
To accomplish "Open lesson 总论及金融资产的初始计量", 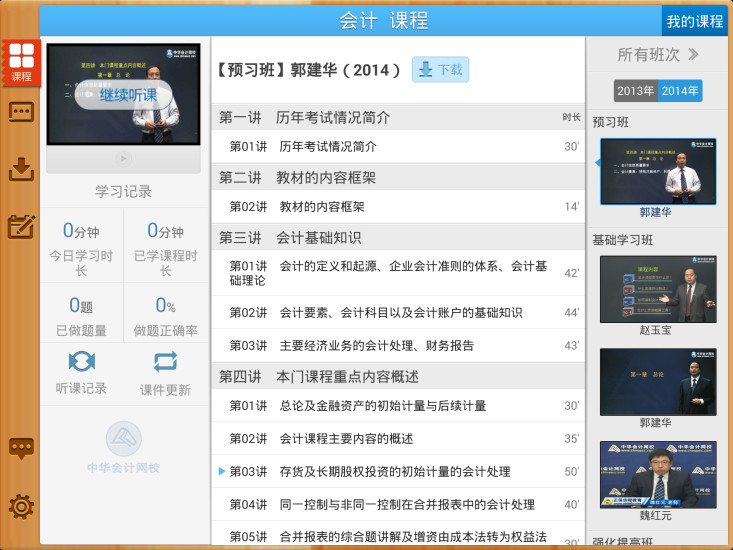I will tap(398, 406).
